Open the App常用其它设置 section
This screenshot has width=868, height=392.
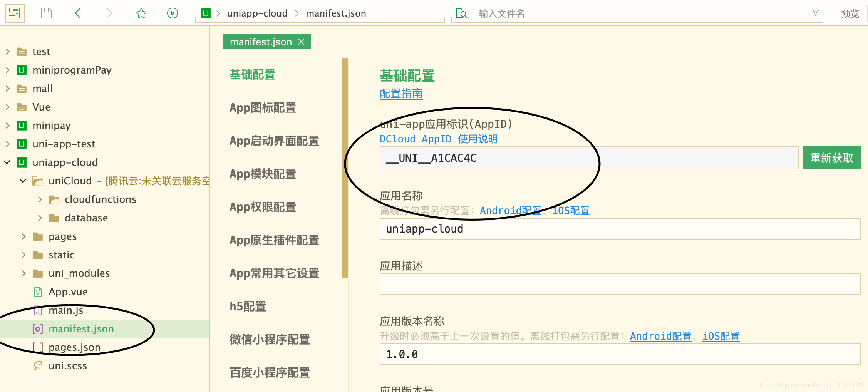275,273
